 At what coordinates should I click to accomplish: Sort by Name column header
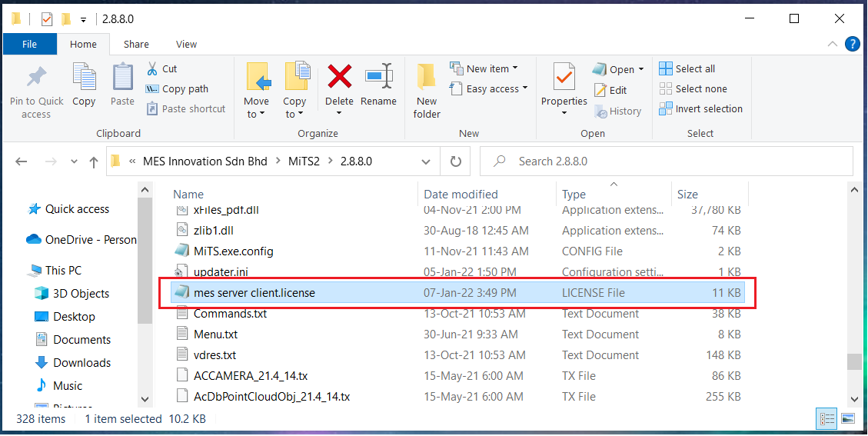coord(188,194)
